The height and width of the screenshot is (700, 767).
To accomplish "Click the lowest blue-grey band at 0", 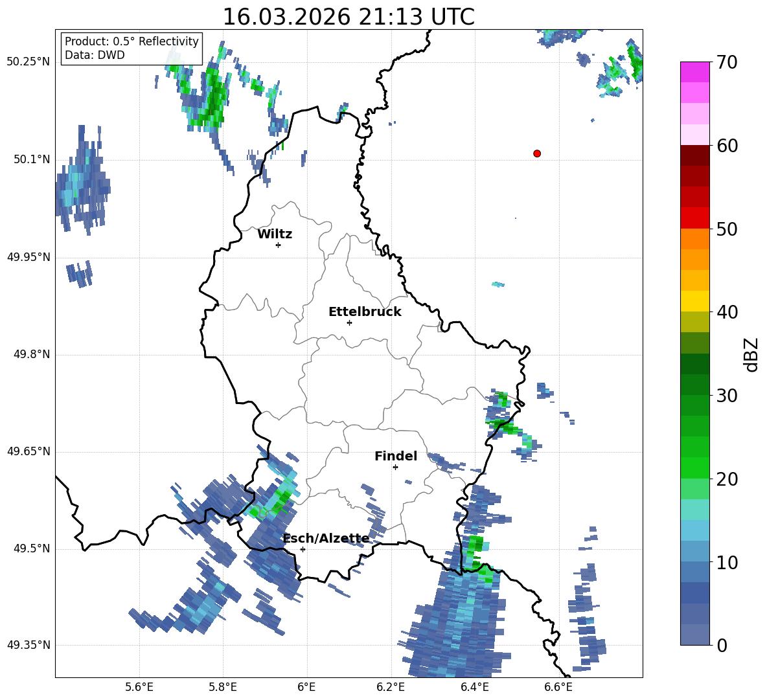I will (694, 635).
